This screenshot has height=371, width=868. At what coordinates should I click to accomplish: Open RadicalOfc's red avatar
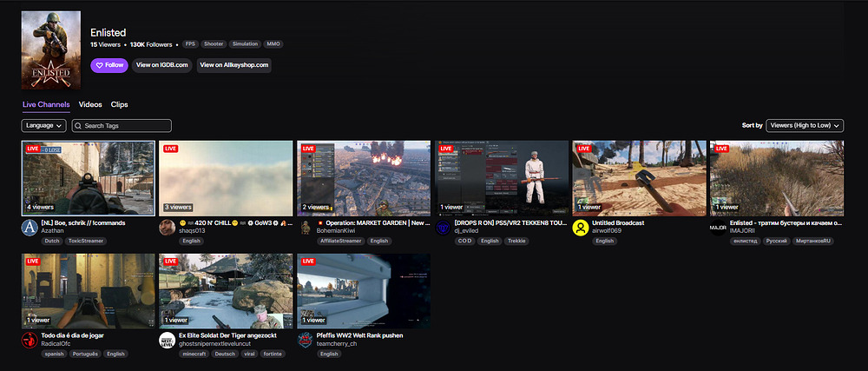pyautogui.click(x=30, y=340)
